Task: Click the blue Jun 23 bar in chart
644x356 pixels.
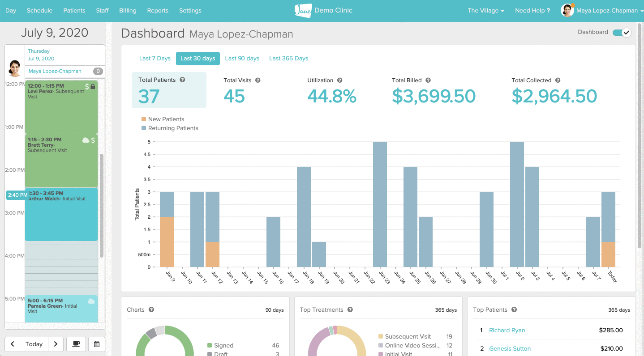Action: 380,204
